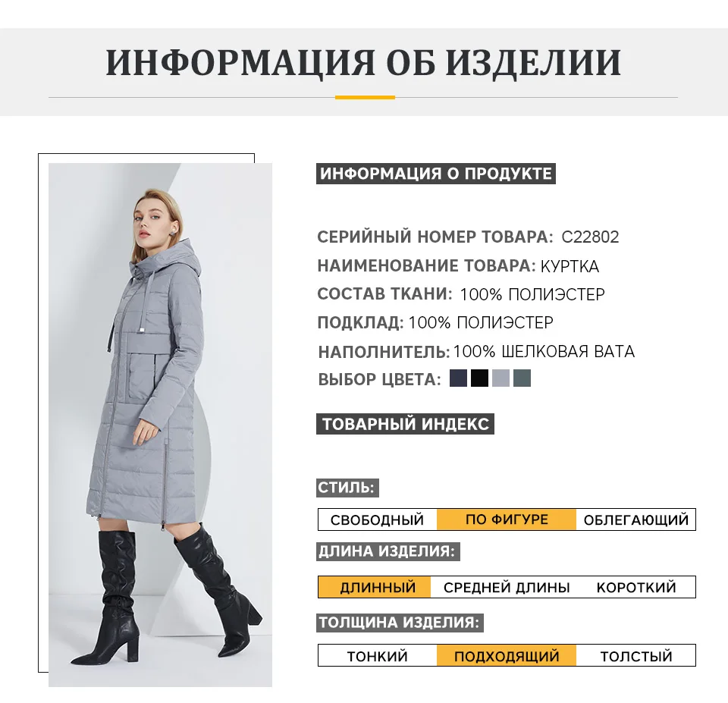The image size is (728, 703).
Task: Select ТОЛСТЫЙ thickness option
Action: tap(636, 656)
